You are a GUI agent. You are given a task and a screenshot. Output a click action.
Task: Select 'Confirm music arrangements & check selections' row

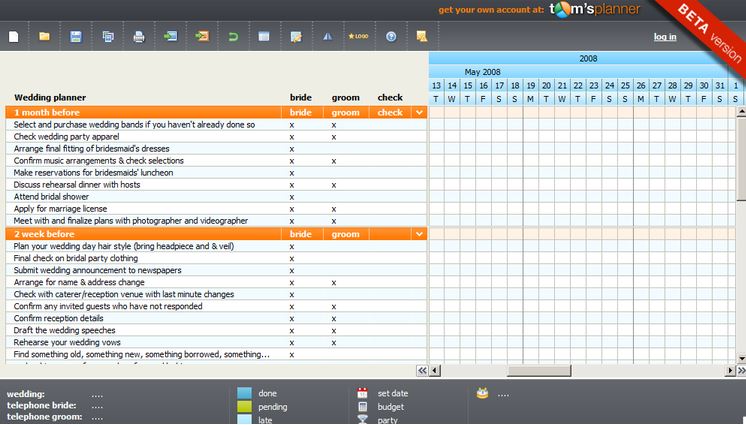(x=216, y=160)
